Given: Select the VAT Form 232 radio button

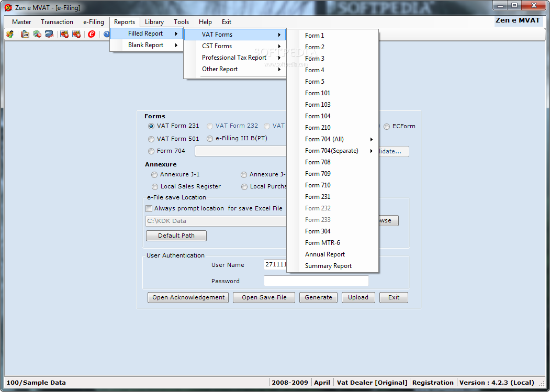Looking at the screenshot, I should (209, 126).
